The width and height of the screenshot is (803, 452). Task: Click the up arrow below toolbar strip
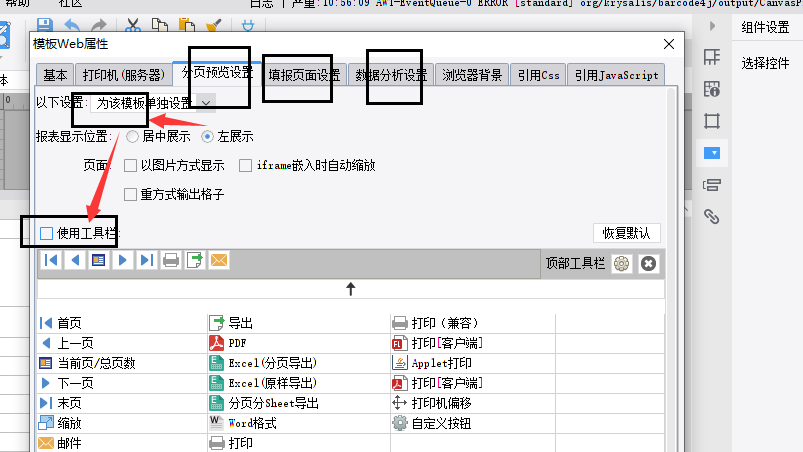tap(351, 289)
